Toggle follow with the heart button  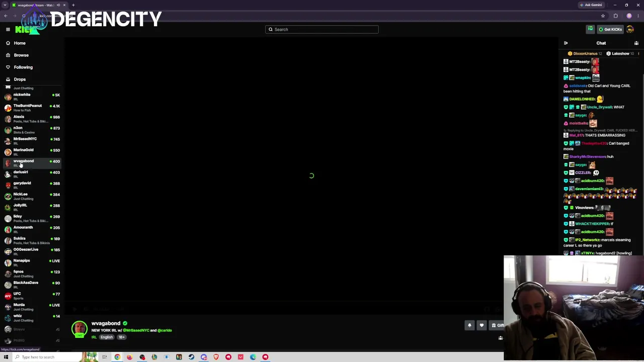[481, 325]
